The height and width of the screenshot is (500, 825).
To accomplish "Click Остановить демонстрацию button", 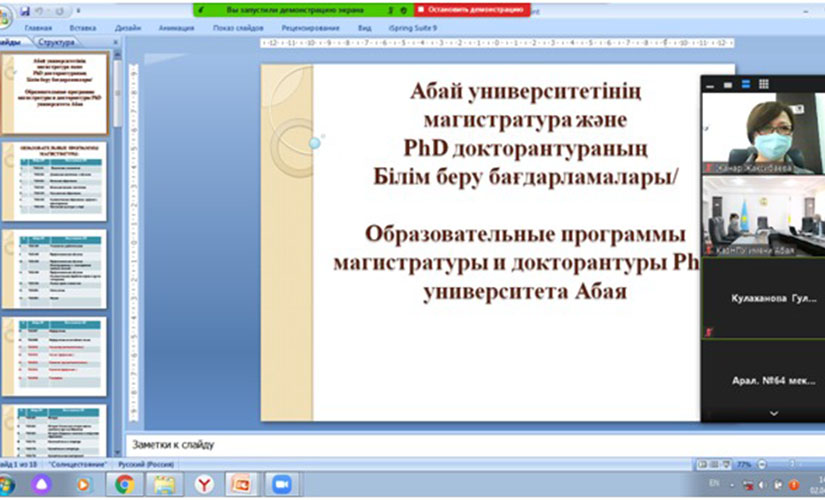I will tap(472, 10).
